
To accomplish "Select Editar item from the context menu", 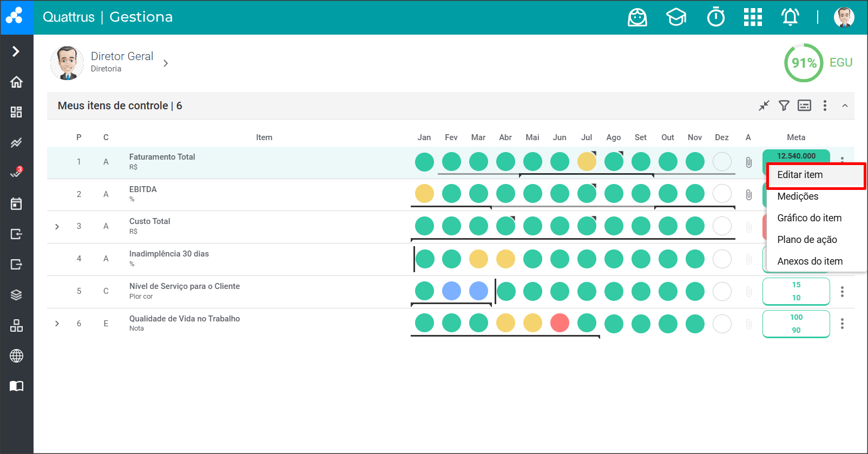I will (800, 175).
